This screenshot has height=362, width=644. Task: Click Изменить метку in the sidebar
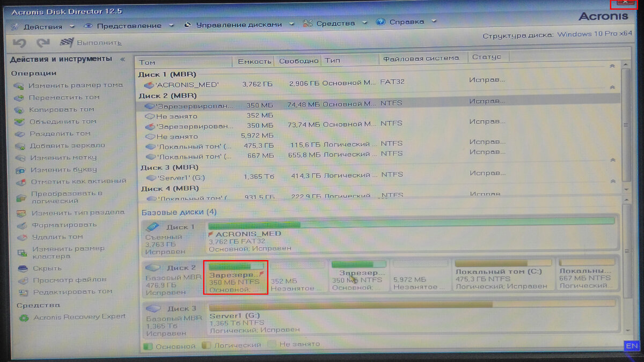point(56,158)
